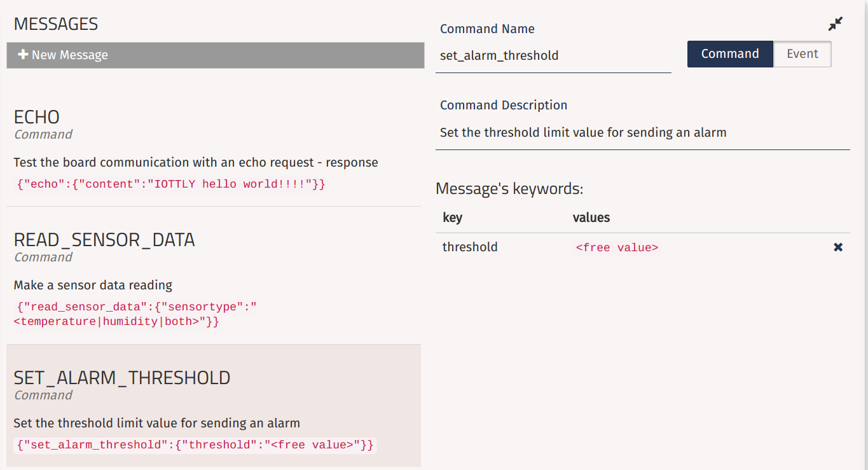Click the echo JSON code snippet
Image resolution: width=868 pixels, height=470 pixels.
171,184
